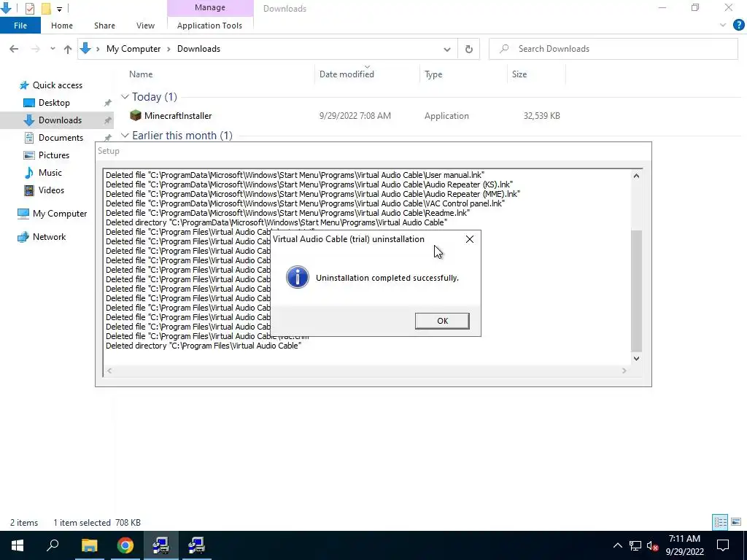The width and height of the screenshot is (747, 560).
Task: Go up one folder level
Action: click(x=68, y=49)
